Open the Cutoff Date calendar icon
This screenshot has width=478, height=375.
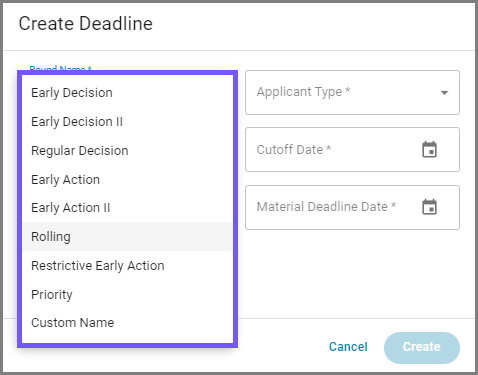pyautogui.click(x=429, y=149)
